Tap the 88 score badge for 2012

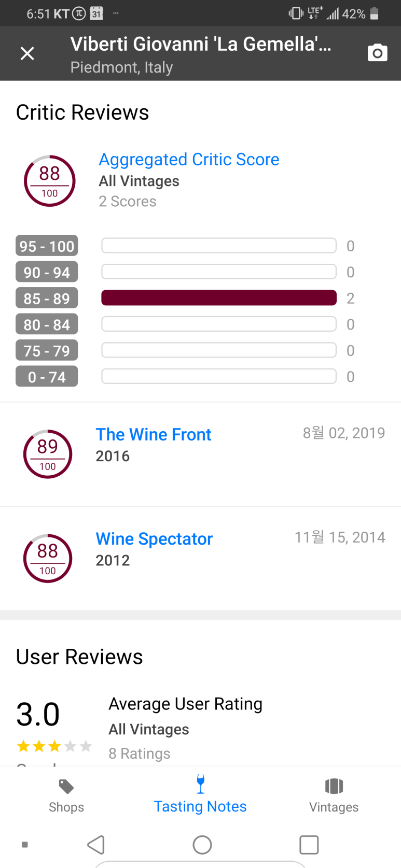coord(48,558)
